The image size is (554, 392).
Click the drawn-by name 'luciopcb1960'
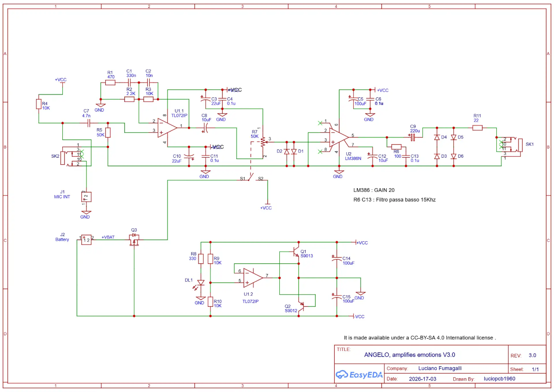(500, 379)
